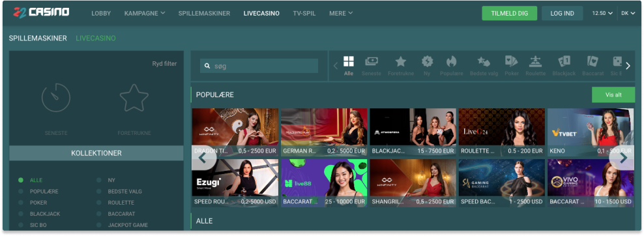Select the Sic Bo dice category icon
Image resolution: width=644 pixels, height=236 pixels.
point(617,61)
